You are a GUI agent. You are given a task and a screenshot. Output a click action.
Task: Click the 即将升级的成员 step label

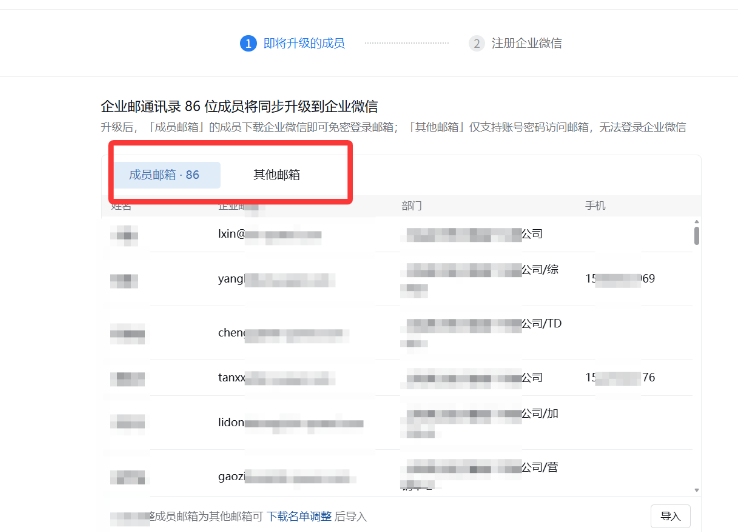coord(304,43)
